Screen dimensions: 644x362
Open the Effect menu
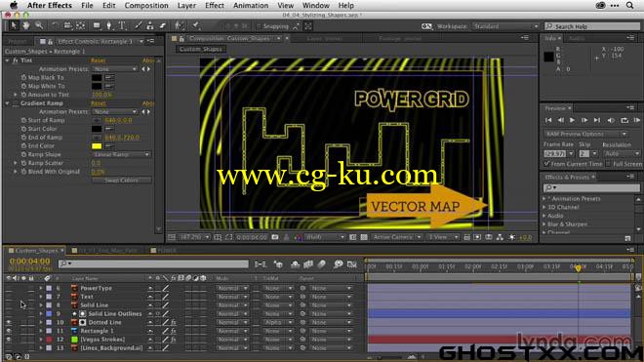(x=215, y=5)
